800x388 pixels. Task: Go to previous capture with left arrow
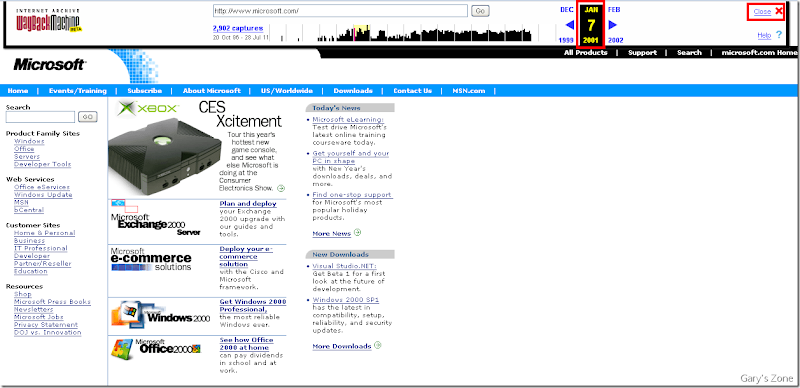[x=570, y=25]
